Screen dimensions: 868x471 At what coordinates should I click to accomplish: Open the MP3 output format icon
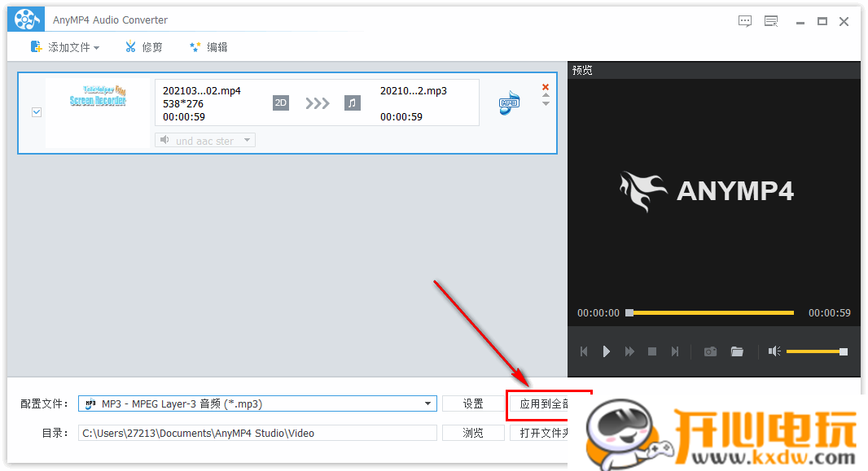coord(509,102)
